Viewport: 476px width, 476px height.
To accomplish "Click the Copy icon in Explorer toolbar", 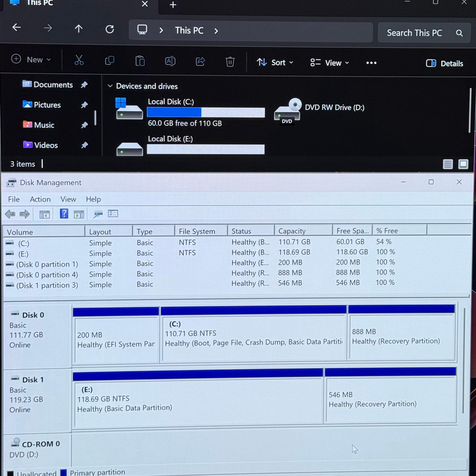I will pos(110,60).
